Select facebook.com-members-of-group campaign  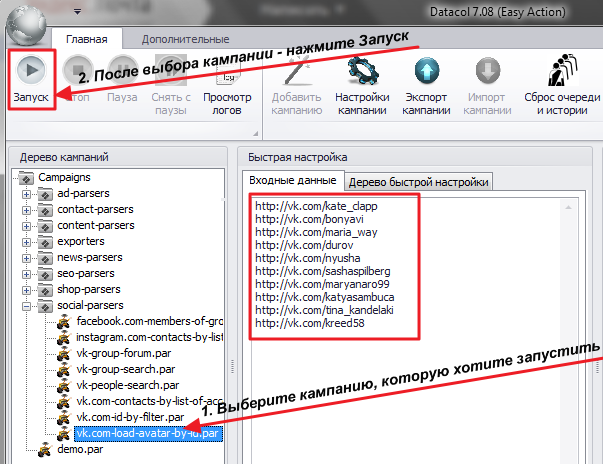point(149,321)
